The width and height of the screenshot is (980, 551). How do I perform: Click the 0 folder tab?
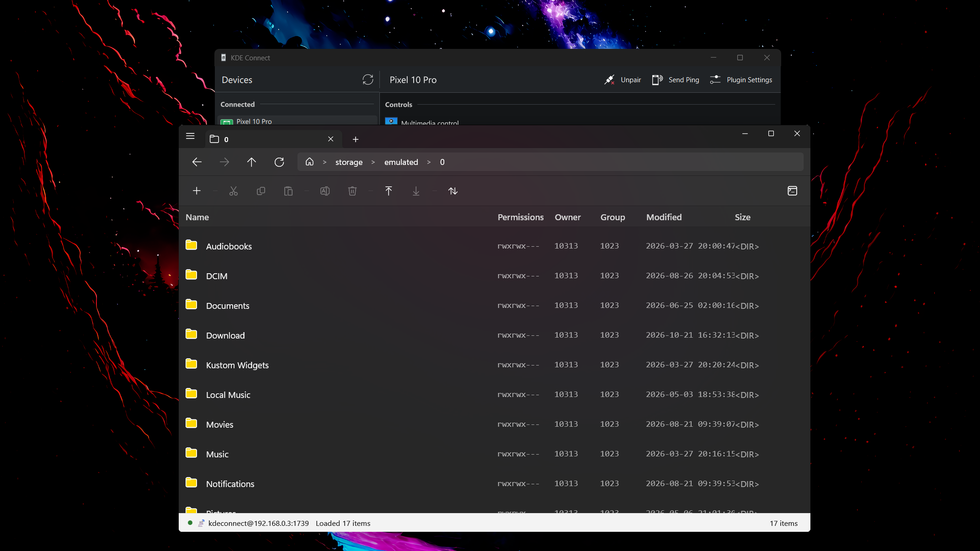click(x=272, y=139)
